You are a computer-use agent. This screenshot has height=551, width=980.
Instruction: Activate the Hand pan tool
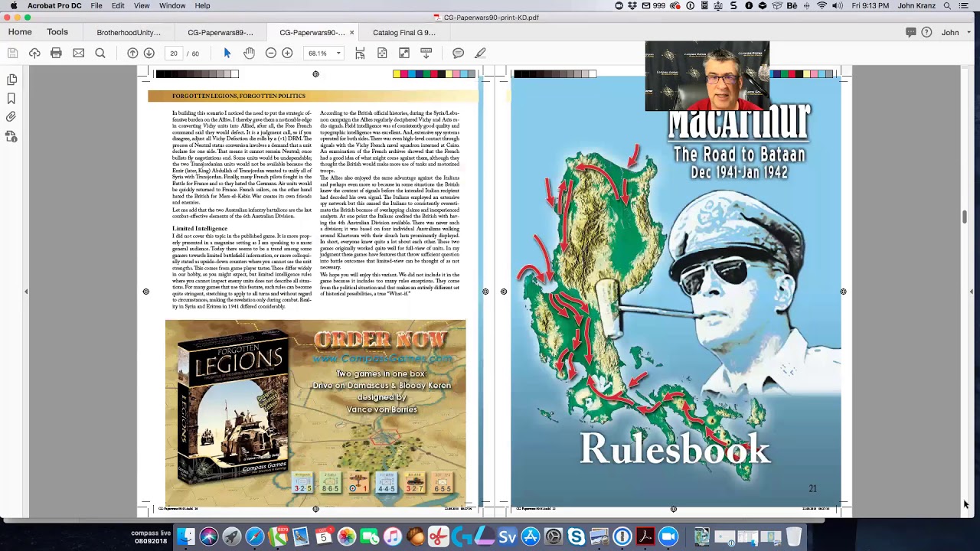249,53
